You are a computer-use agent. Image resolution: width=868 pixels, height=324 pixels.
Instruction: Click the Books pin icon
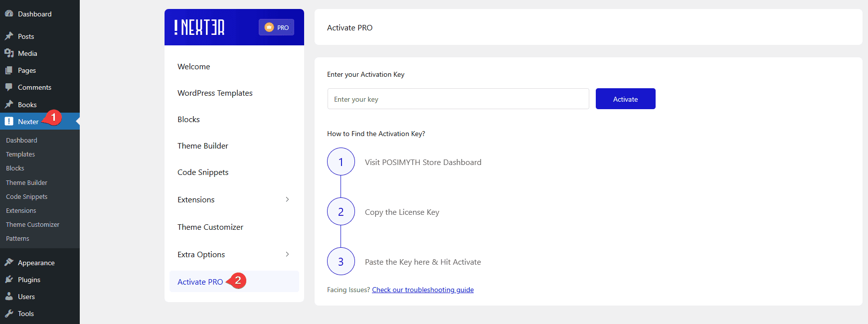point(9,105)
